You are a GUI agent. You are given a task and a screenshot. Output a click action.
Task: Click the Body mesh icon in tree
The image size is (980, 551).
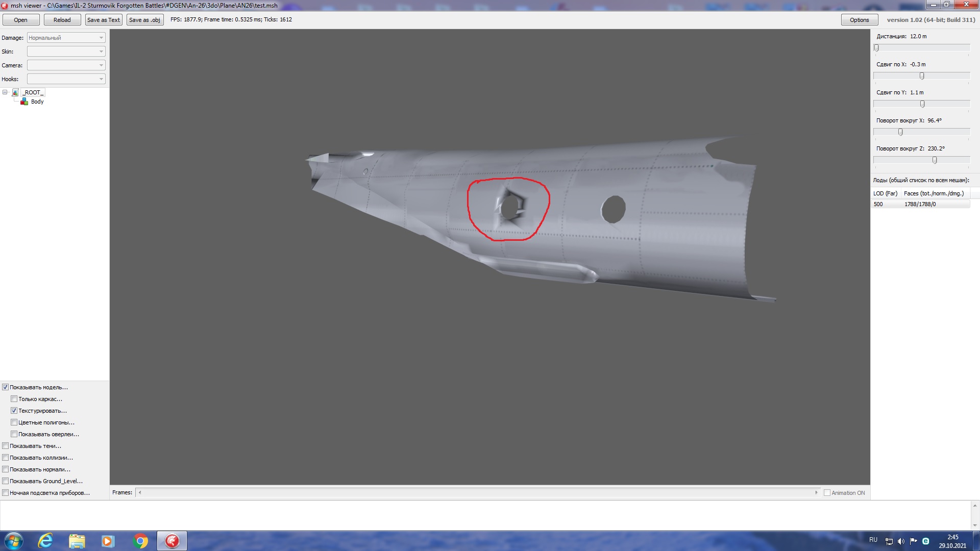24,102
